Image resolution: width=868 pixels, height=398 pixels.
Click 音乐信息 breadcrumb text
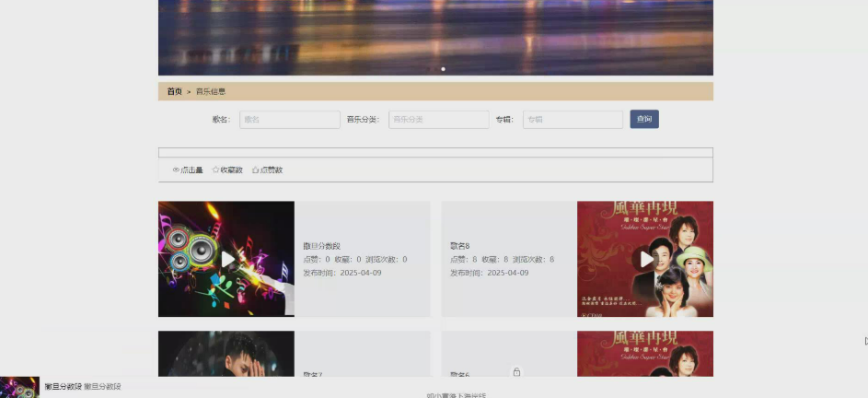pyautogui.click(x=211, y=91)
